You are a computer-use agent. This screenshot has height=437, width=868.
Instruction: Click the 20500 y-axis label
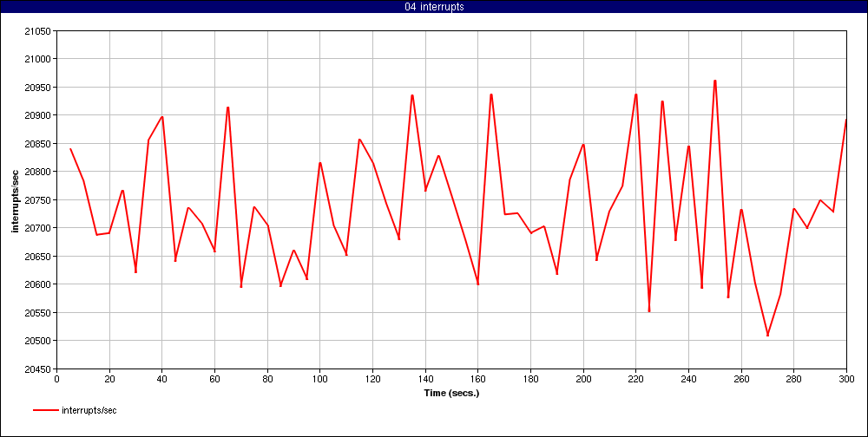coord(37,342)
